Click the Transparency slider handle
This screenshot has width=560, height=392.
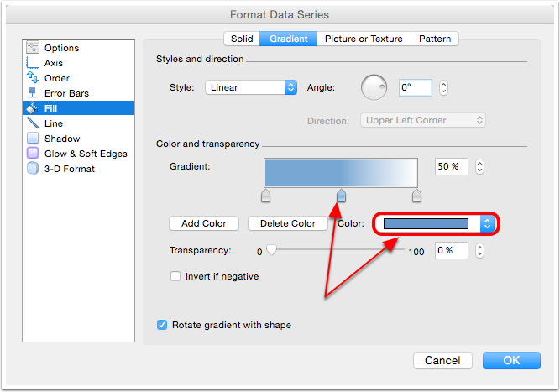(x=271, y=250)
